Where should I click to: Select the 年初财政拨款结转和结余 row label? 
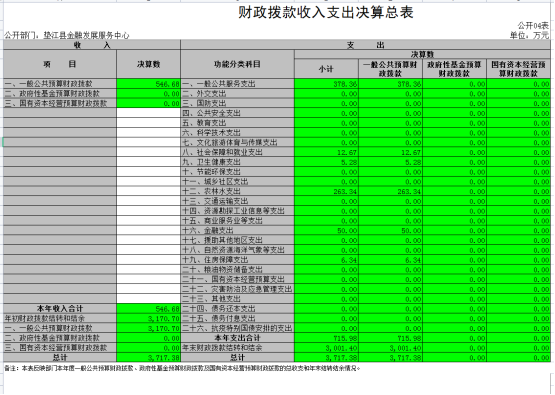(x=60, y=319)
